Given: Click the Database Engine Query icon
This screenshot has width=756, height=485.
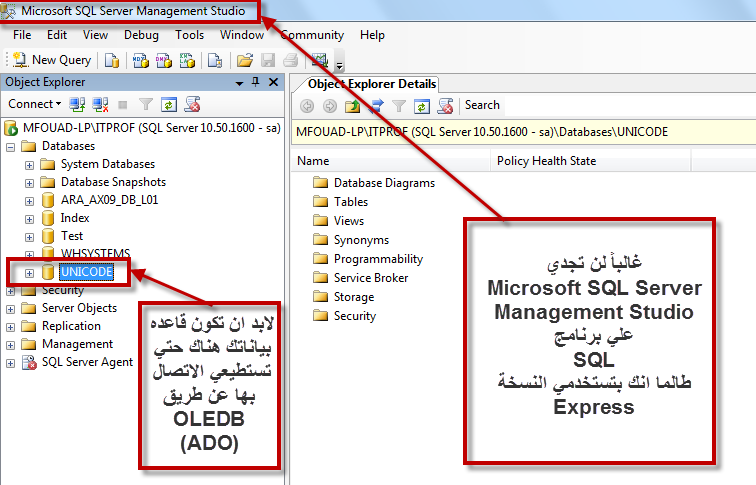Looking at the screenshot, I should click(112, 60).
